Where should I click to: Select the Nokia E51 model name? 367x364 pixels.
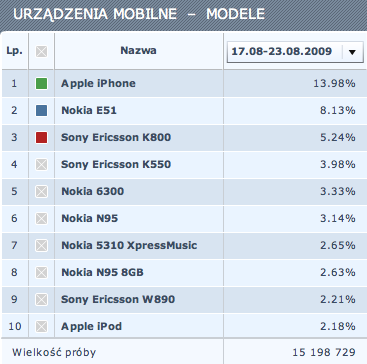coord(89,110)
